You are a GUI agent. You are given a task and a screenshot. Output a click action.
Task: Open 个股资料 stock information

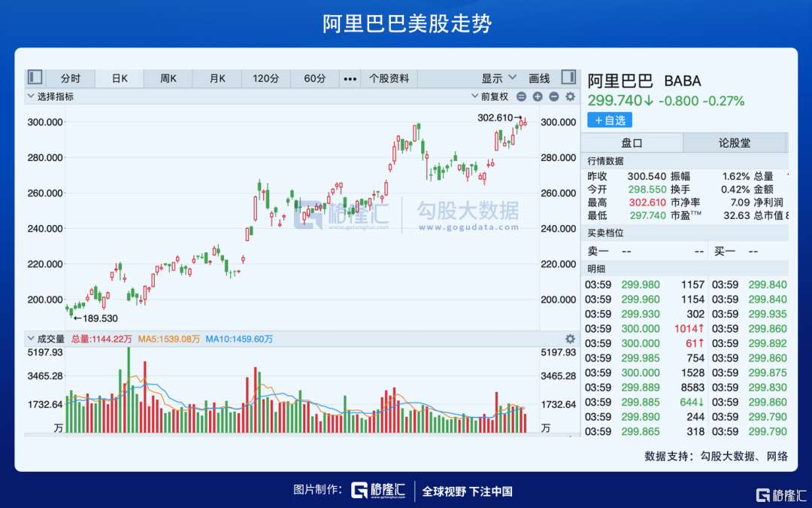click(x=389, y=79)
